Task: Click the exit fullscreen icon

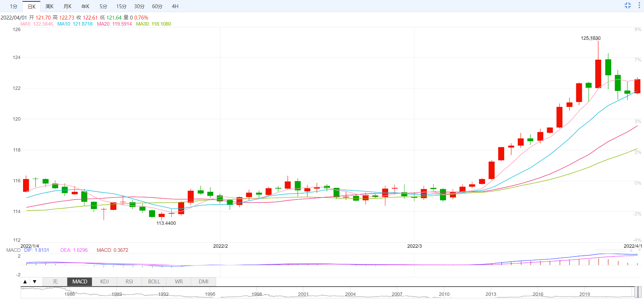Action: (628, 5)
